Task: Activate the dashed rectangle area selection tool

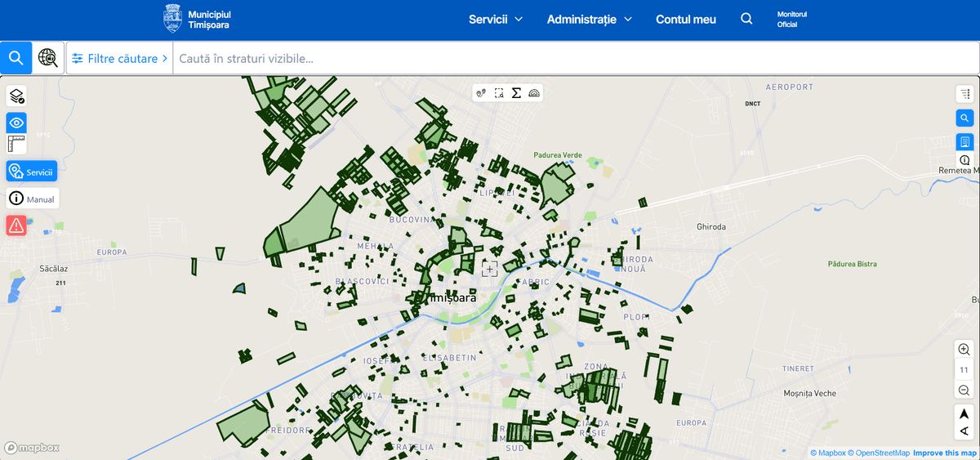Action: [499, 93]
